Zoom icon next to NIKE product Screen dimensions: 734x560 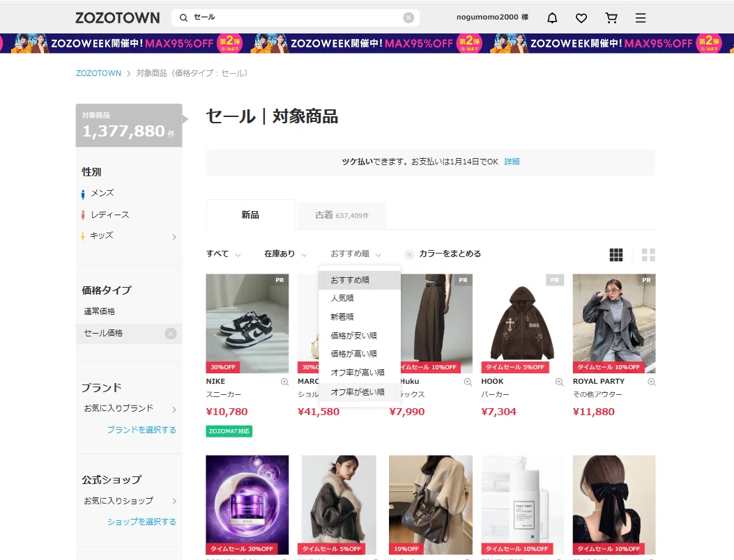(284, 382)
